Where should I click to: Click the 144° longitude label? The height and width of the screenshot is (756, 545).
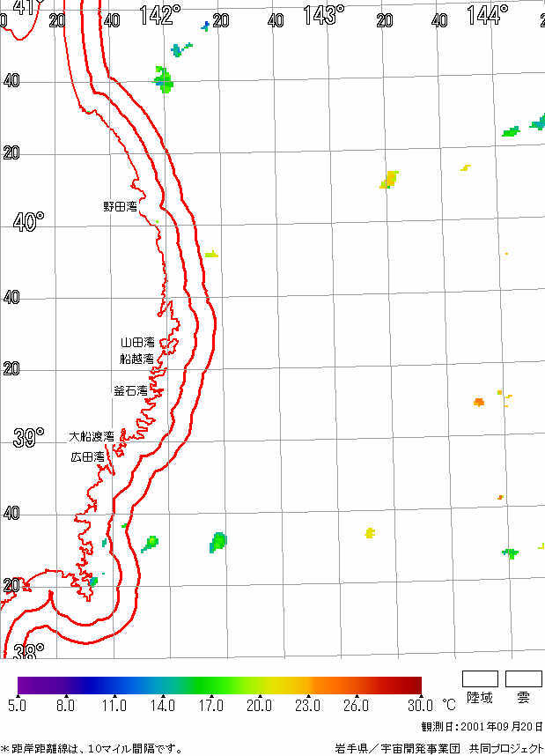tap(487, 15)
